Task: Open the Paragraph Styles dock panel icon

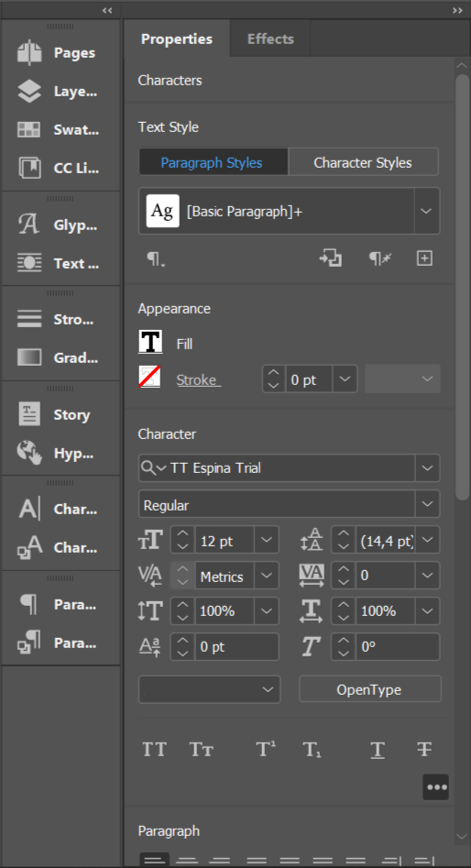Action: [x=29, y=643]
